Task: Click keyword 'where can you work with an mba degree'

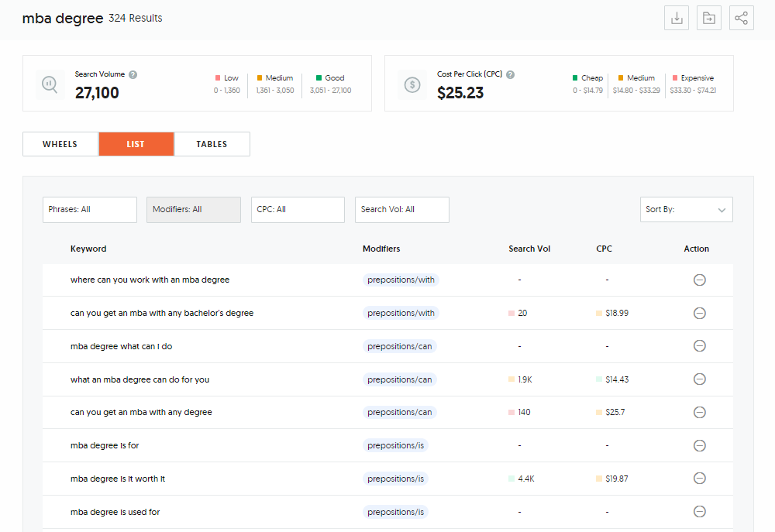Action: click(x=150, y=280)
